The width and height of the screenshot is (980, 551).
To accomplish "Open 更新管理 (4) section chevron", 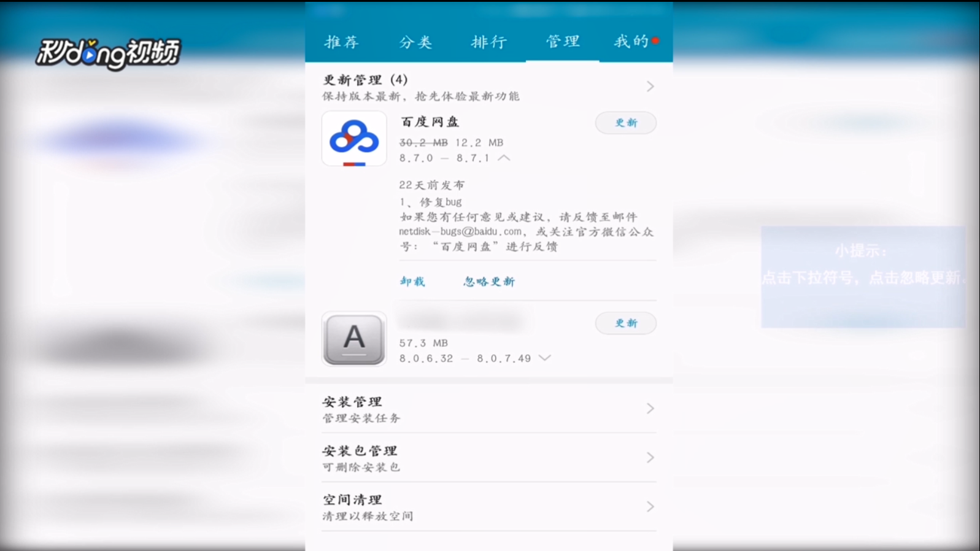I will [x=650, y=87].
